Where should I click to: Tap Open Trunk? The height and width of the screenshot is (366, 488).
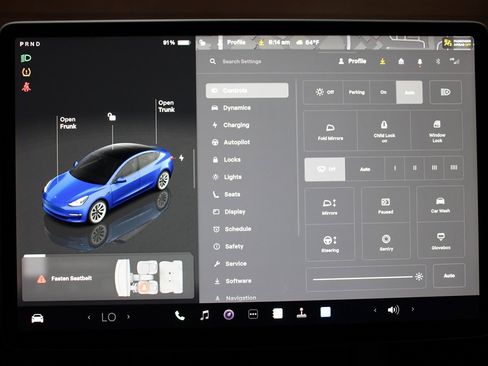[166, 106]
